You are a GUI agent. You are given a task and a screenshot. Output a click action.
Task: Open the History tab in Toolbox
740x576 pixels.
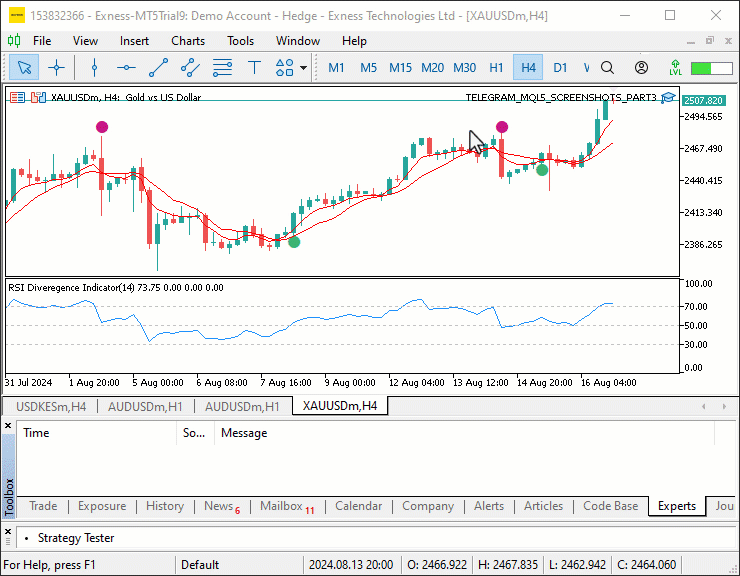pyautogui.click(x=165, y=506)
